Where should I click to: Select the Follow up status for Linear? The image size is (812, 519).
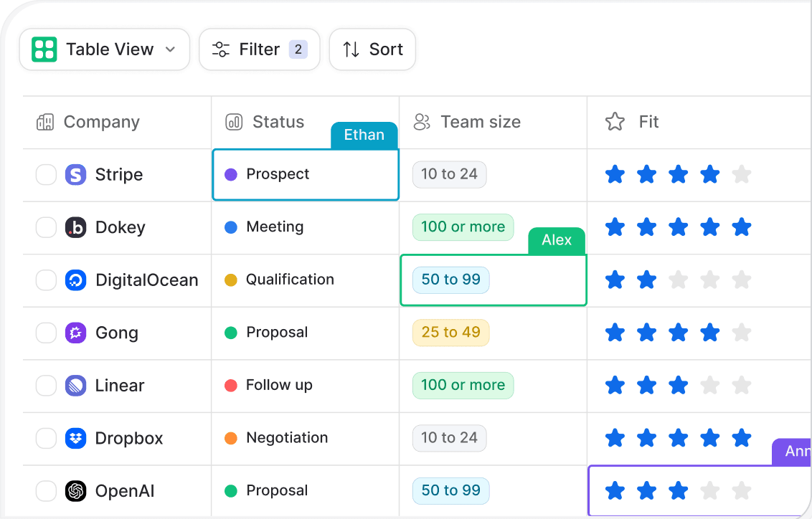tap(306, 386)
